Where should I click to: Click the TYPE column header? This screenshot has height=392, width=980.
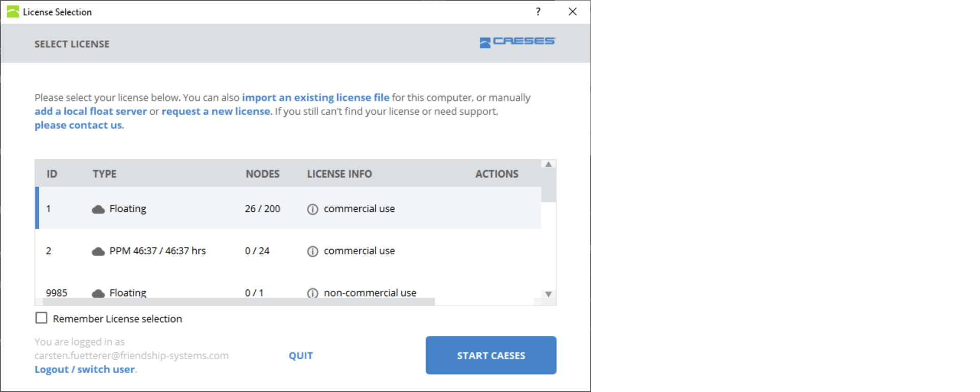point(105,174)
